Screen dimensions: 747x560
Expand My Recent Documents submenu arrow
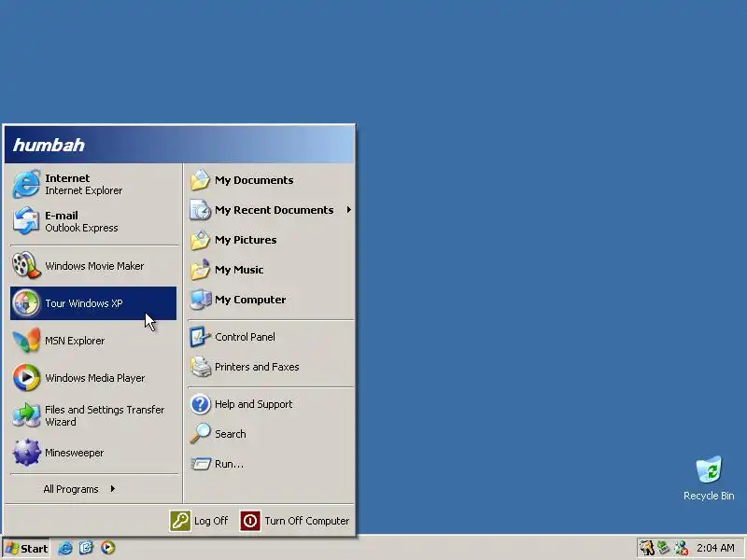(x=348, y=209)
